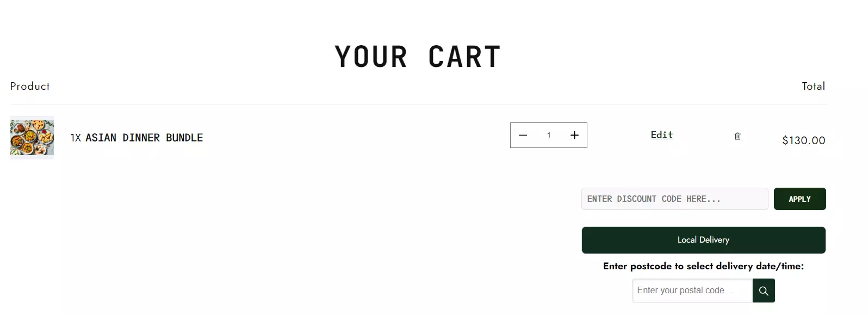Remove the Asian Dinner Bundle with trash icon
The width and height of the screenshot is (868, 315).
[x=737, y=136]
